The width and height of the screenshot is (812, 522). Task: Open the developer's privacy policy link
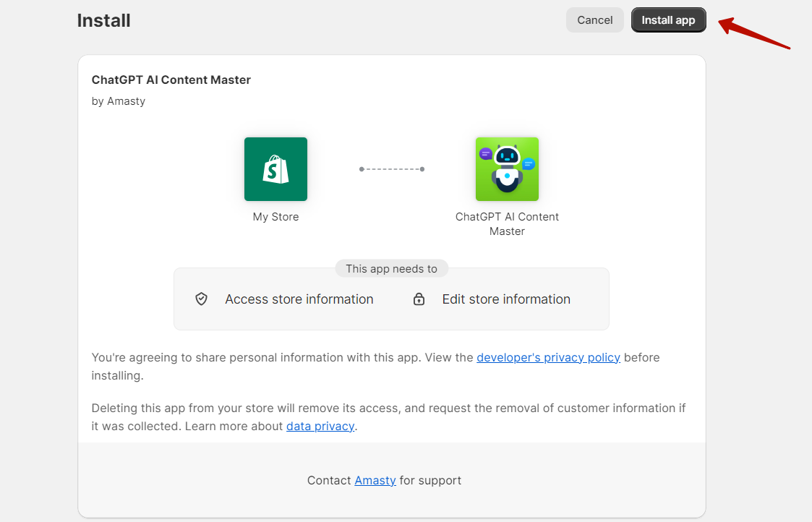coord(548,357)
